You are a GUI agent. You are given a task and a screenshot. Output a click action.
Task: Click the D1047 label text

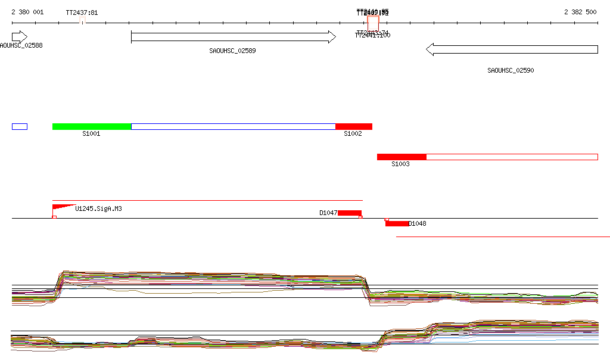coord(328,213)
